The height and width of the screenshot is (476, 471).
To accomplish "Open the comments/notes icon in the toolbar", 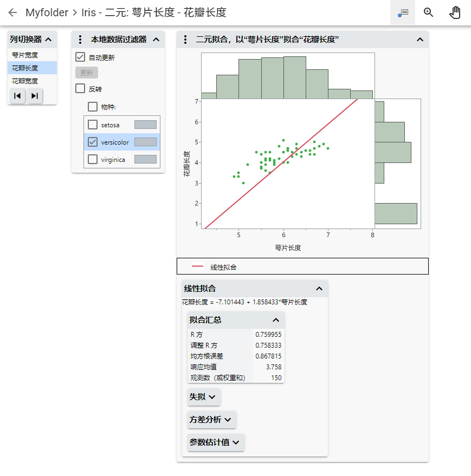I will tap(403, 12).
